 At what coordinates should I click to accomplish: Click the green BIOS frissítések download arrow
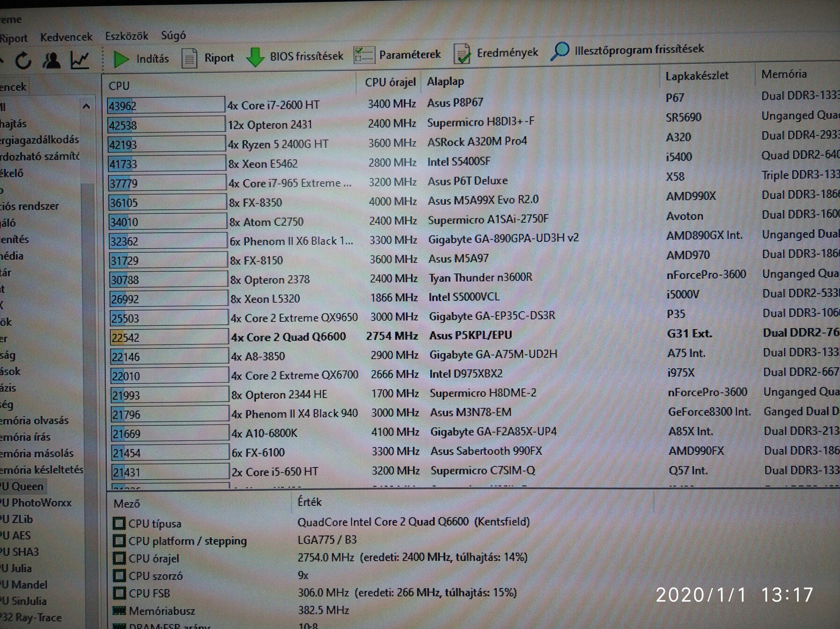[x=255, y=57]
